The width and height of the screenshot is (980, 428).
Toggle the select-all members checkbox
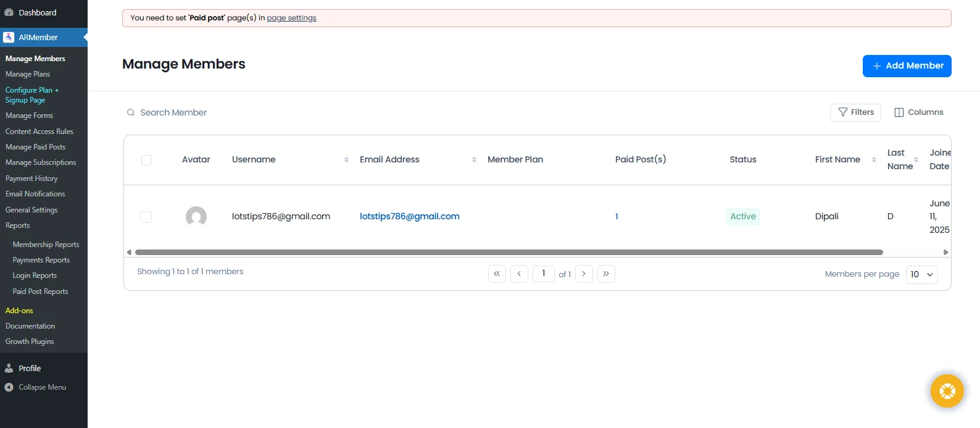pos(146,160)
